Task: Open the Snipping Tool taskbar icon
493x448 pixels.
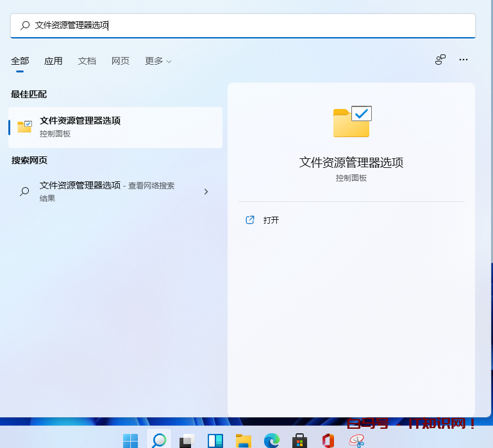Action: coord(356,440)
